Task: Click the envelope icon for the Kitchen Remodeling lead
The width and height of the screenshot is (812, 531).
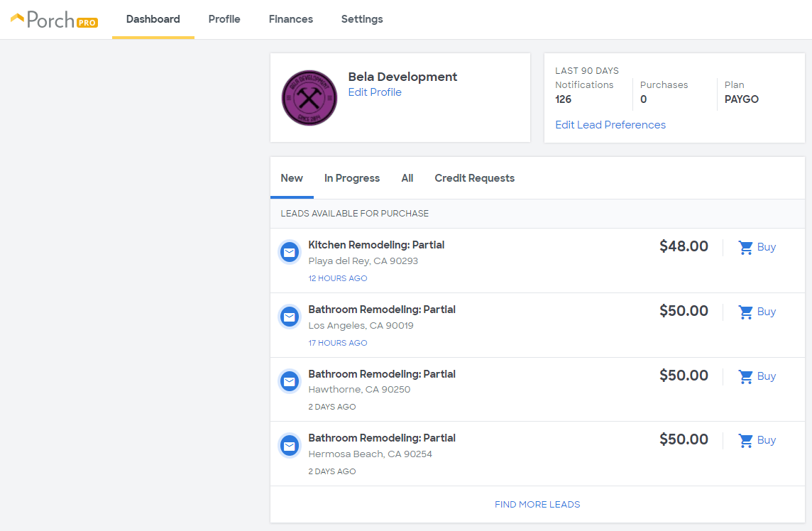Action: point(290,252)
